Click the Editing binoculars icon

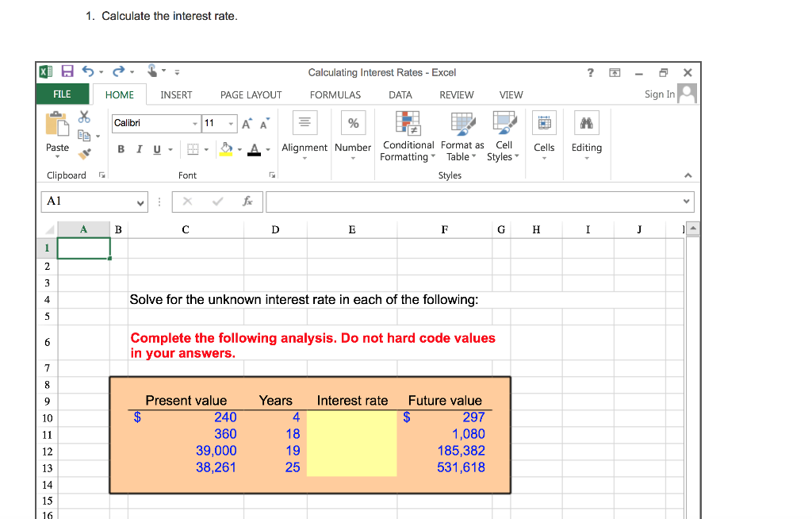[x=587, y=123]
